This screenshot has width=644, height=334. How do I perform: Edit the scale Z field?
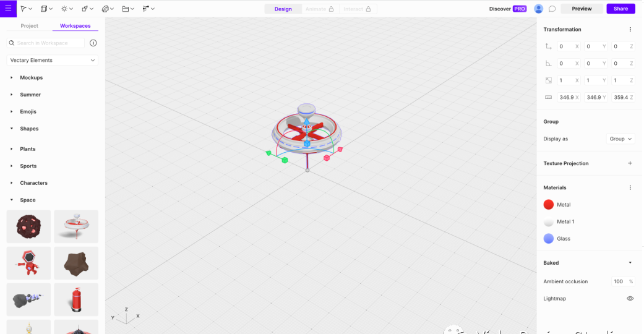click(623, 80)
